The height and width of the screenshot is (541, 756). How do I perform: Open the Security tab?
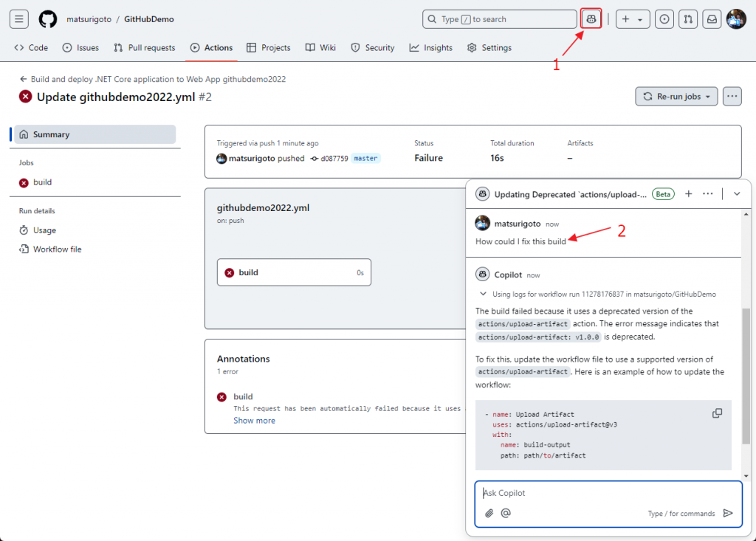point(373,48)
